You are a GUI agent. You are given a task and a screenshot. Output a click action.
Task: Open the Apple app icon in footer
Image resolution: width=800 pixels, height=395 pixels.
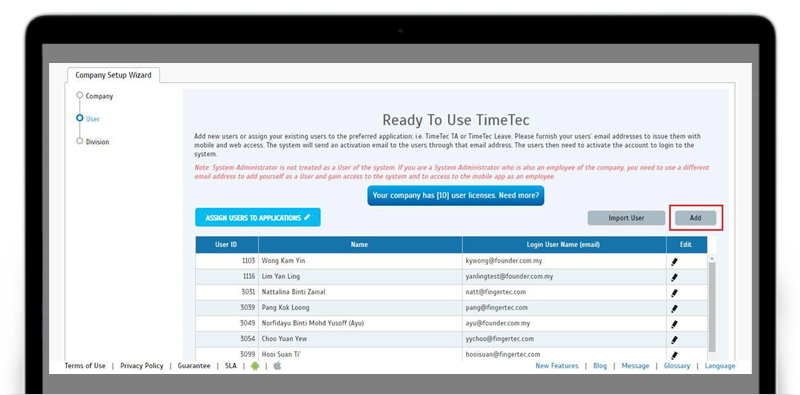(x=278, y=365)
